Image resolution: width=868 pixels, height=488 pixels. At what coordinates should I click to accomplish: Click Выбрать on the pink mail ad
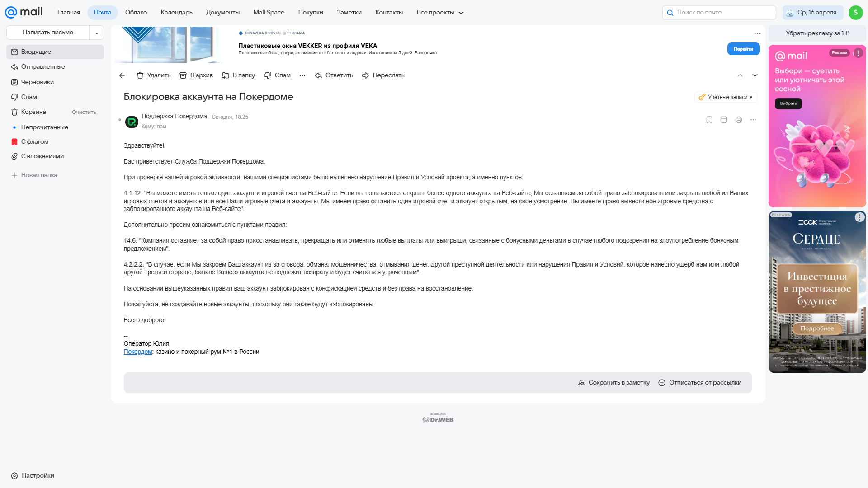(x=788, y=104)
